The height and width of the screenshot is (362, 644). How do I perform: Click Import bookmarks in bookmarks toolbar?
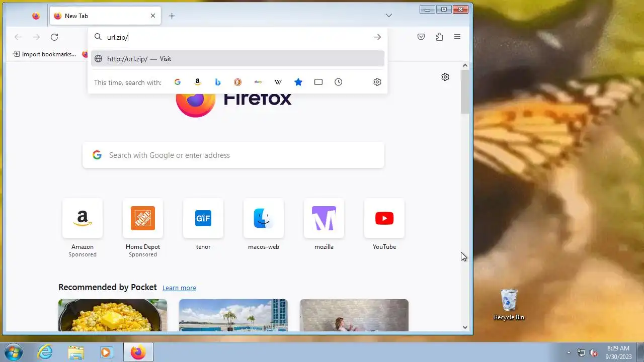44,54
